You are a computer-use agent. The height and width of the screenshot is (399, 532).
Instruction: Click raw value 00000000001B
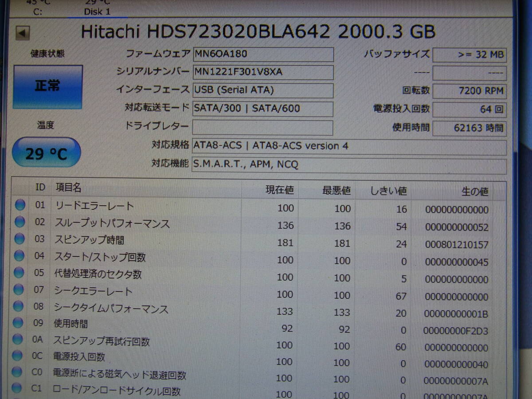(x=456, y=314)
